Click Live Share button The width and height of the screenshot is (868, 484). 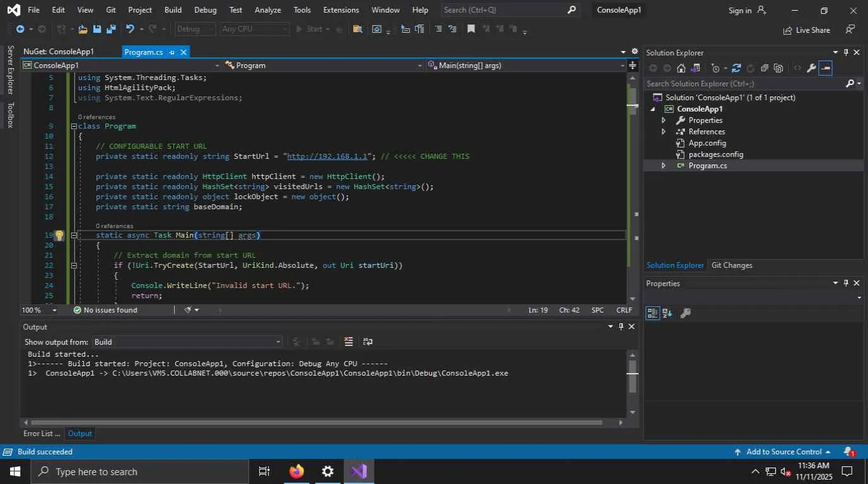point(806,30)
